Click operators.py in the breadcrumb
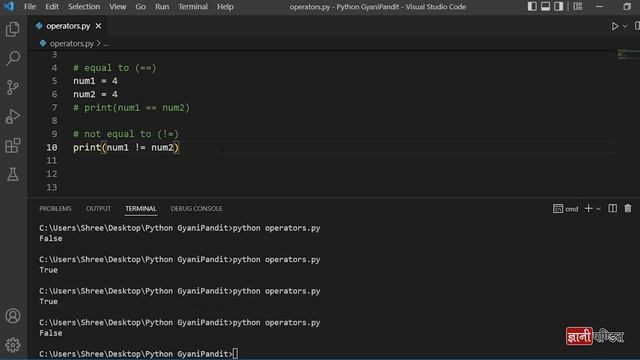Screen dimensions: 640x360 coord(71,43)
